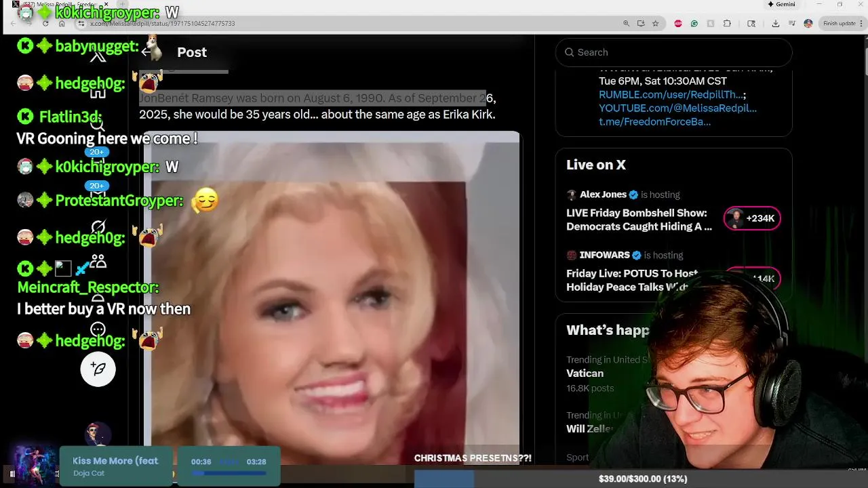Open the Gemini button in title bar
The image size is (868, 488).
click(x=781, y=4)
